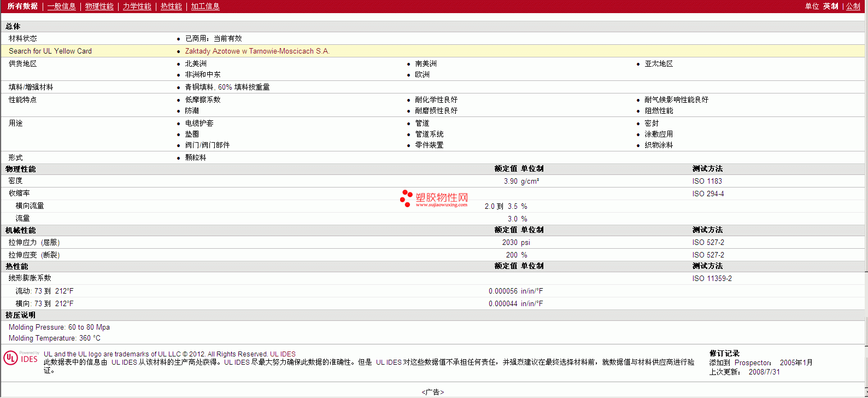Screen dimensions: 868x398
Task: Click the 耐化学性良好 feature
Action: pos(436,99)
